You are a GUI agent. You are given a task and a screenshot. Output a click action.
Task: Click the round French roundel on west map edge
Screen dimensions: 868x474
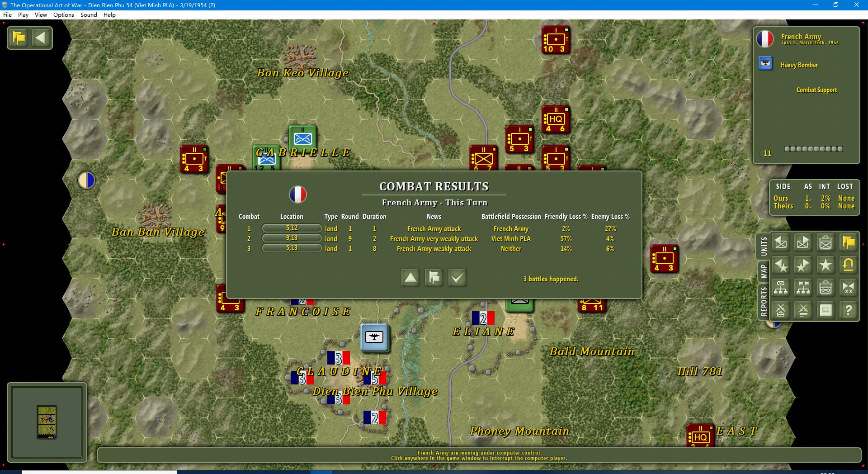coord(86,180)
